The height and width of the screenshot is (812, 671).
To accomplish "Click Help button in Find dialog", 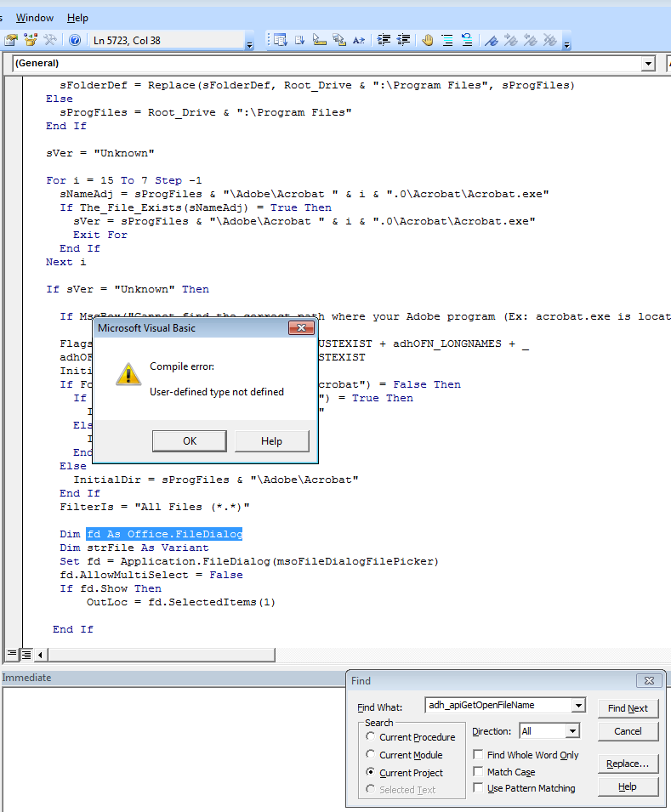I will point(628,786).
